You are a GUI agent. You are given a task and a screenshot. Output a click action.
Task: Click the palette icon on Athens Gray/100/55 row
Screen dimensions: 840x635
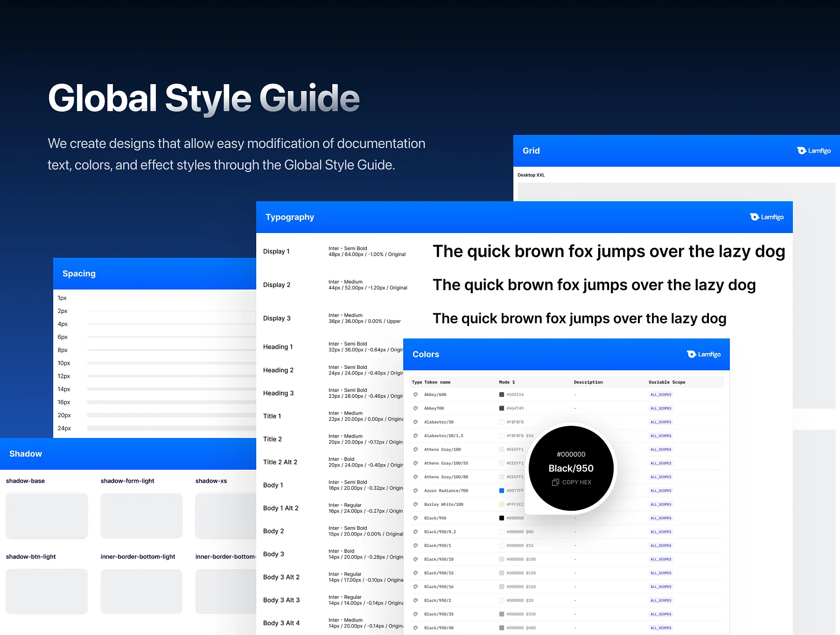pos(415,463)
